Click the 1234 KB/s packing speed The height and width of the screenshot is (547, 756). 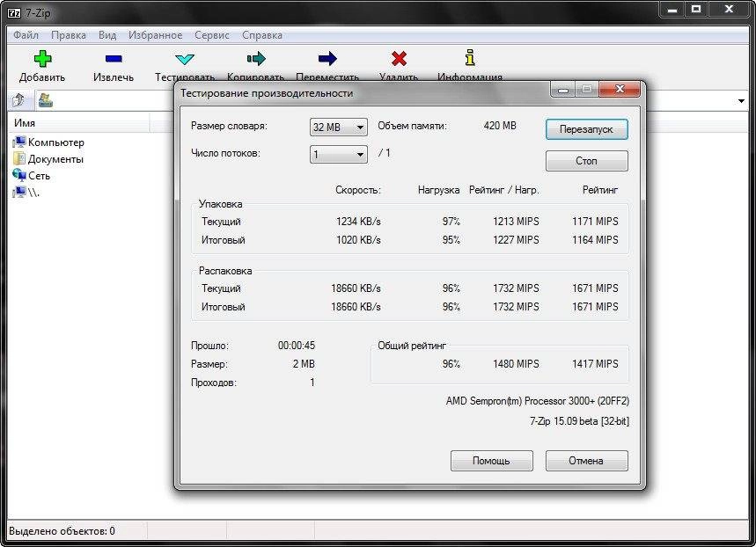pyautogui.click(x=358, y=222)
